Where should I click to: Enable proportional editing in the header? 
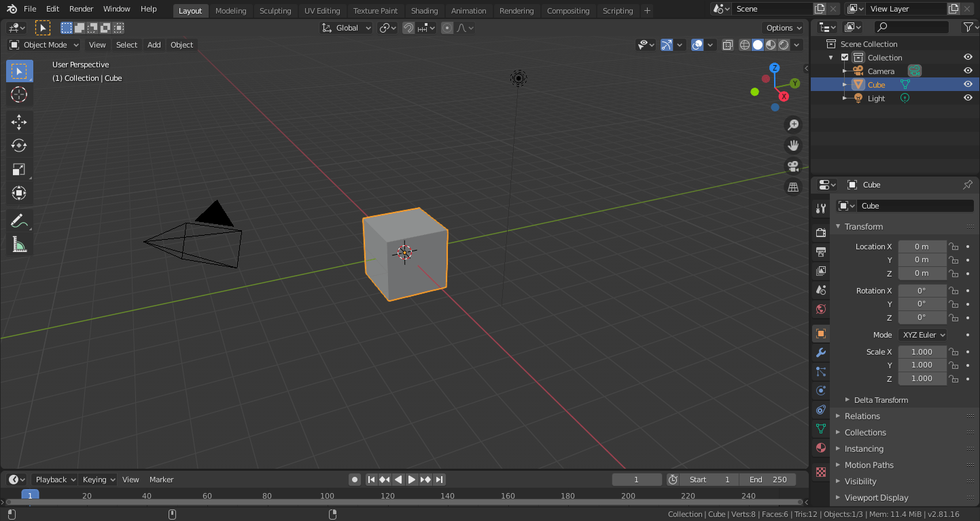(447, 27)
